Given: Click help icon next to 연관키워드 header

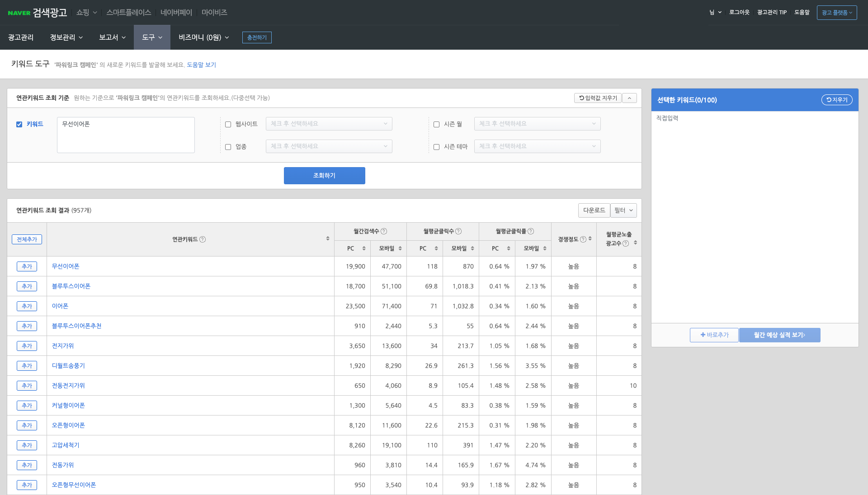Looking at the screenshot, I should [x=203, y=239].
